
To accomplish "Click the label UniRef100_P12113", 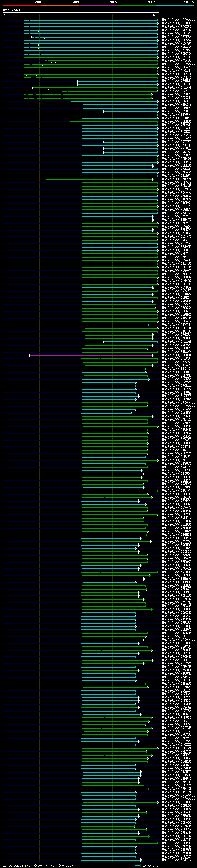I will [x=177, y=91].
